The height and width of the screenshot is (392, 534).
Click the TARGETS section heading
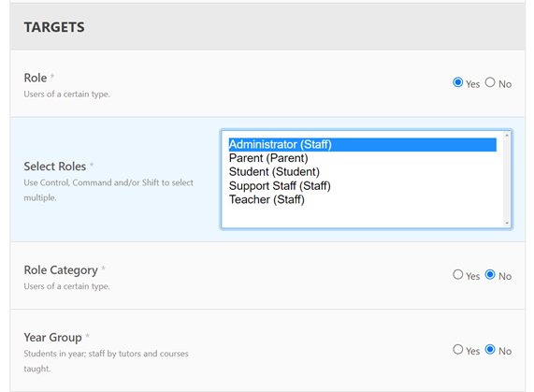pyautogui.click(x=54, y=27)
